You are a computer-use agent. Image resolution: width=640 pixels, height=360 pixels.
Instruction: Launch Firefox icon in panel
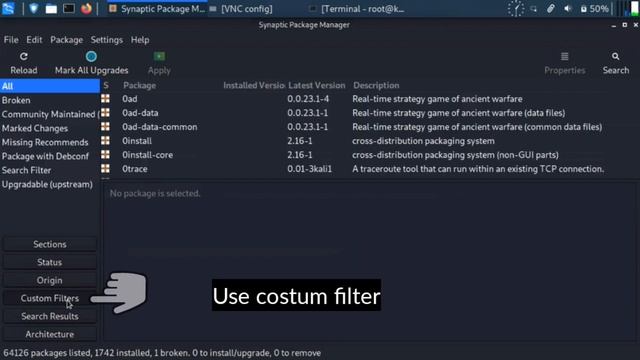tap(86, 9)
